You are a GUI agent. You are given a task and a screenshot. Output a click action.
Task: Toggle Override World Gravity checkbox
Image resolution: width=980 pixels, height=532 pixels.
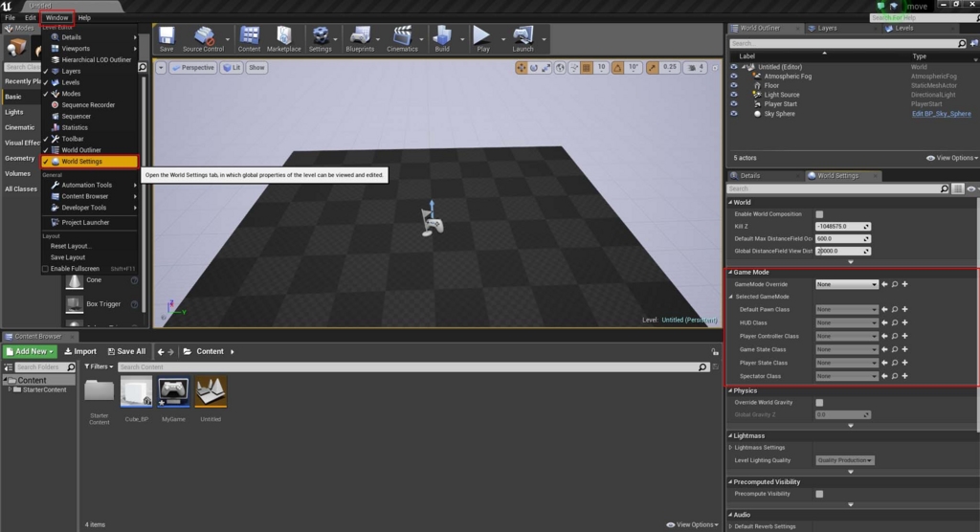point(819,403)
